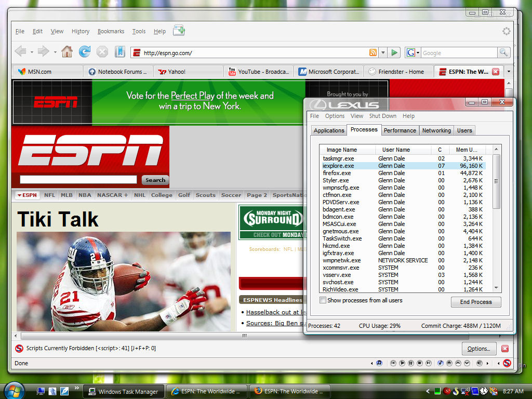The width and height of the screenshot is (532, 399).
Task: Switch to the Applications tab
Action: [329, 130]
